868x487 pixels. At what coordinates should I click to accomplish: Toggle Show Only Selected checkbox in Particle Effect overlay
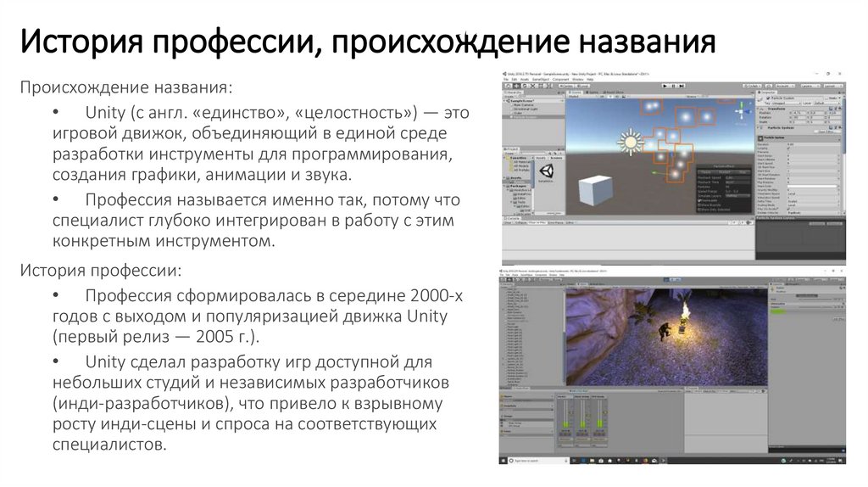click(x=699, y=210)
